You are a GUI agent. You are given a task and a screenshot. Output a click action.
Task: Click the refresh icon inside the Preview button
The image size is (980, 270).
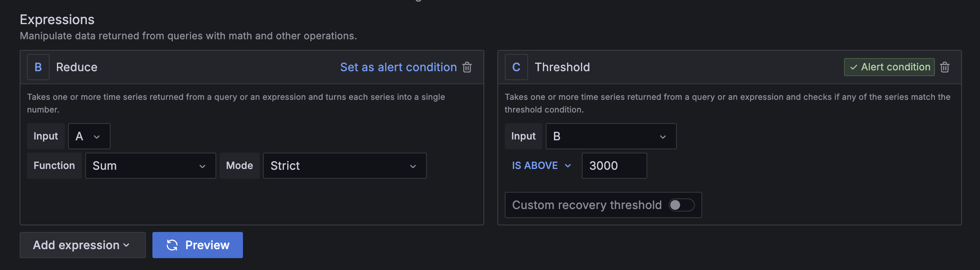click(172, 245)
